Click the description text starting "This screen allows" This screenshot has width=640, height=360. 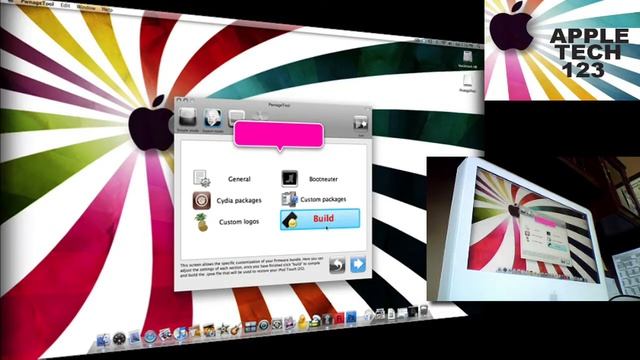click(x=253, y=268)
